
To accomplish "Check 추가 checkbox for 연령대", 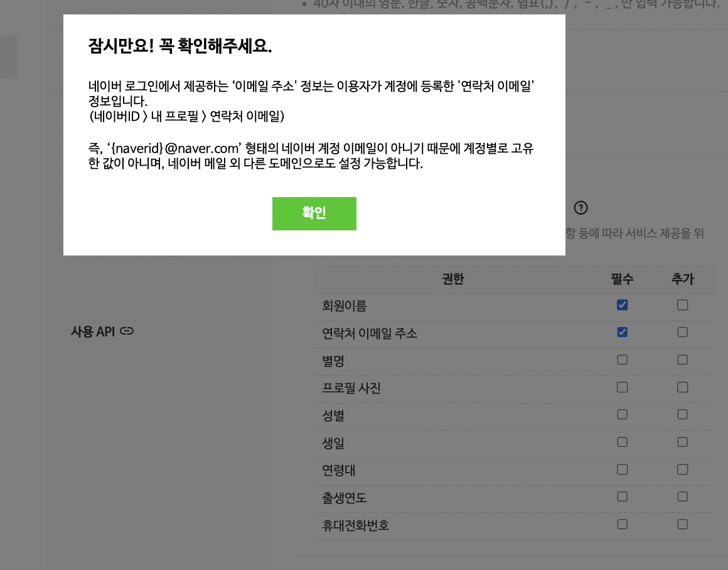I will [683, 469].
